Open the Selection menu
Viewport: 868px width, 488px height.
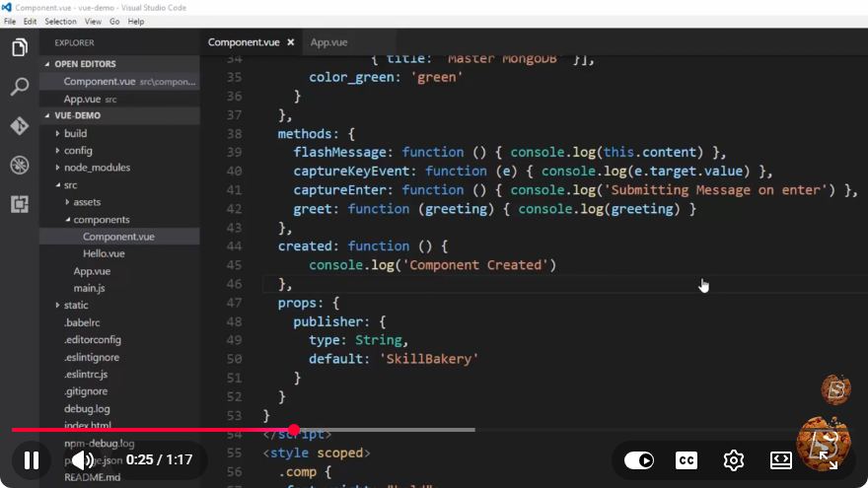pyautogui.click(x=60, y=22)
